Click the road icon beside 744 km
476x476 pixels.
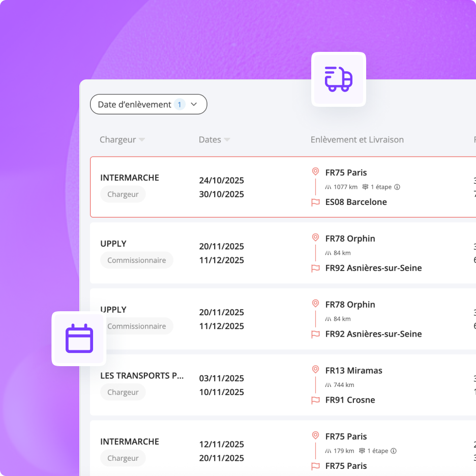[328, 385]
